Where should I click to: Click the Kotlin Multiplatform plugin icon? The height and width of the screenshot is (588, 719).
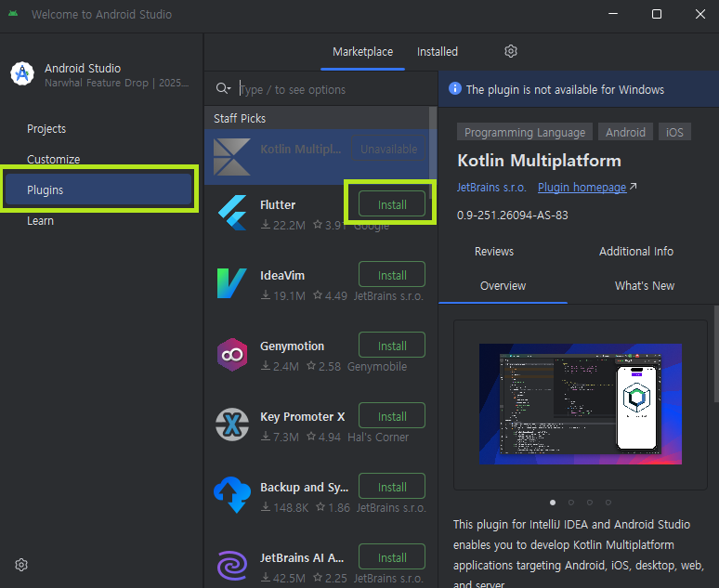click(x=232, y=157)
